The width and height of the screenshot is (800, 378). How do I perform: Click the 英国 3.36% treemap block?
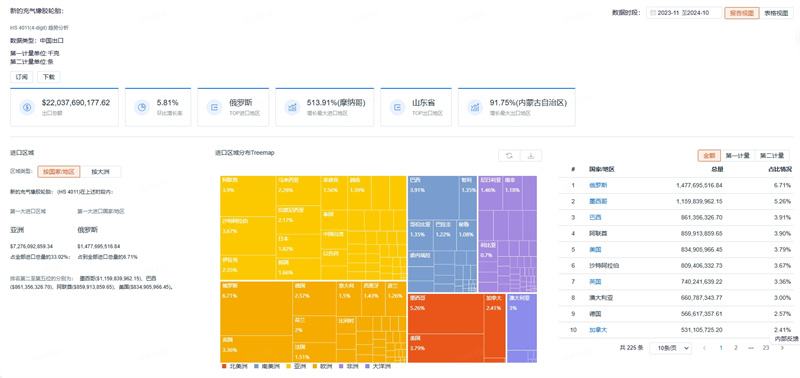pyautogui.click(x=256, y=349)
